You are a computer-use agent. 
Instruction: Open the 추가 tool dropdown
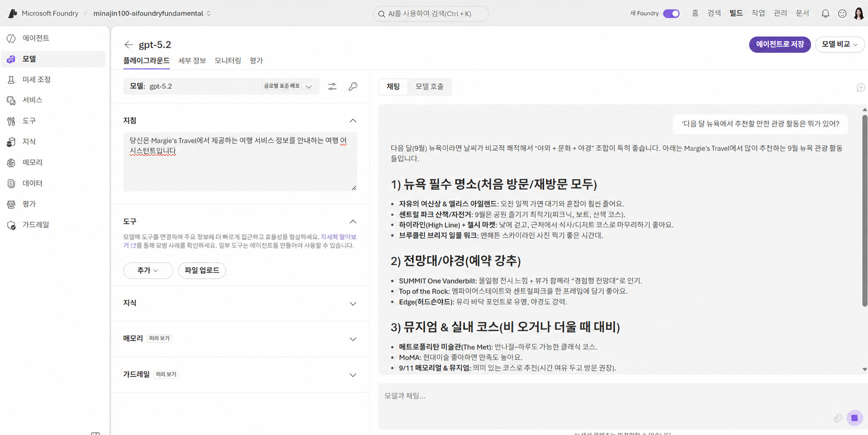point(148,270)
